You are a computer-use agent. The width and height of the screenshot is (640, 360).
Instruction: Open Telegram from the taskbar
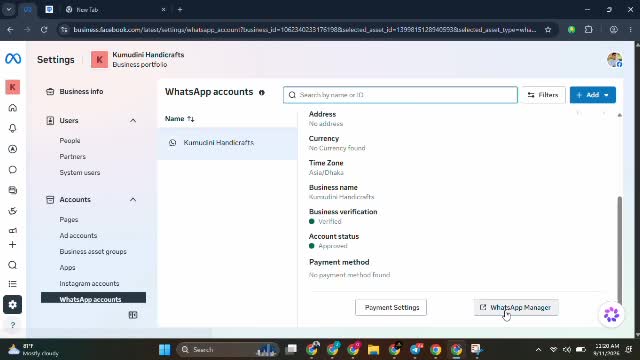point(415,350)
